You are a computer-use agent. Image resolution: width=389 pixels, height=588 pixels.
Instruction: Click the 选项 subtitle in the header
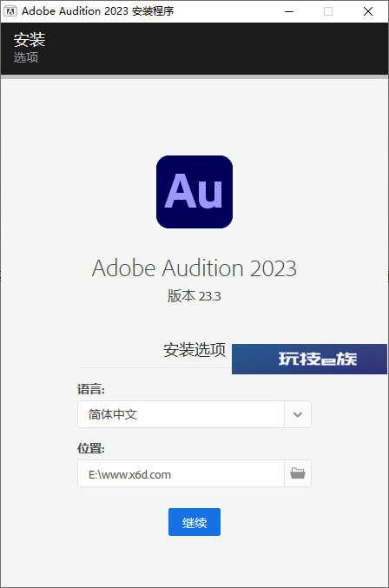(x=26, y=57)
